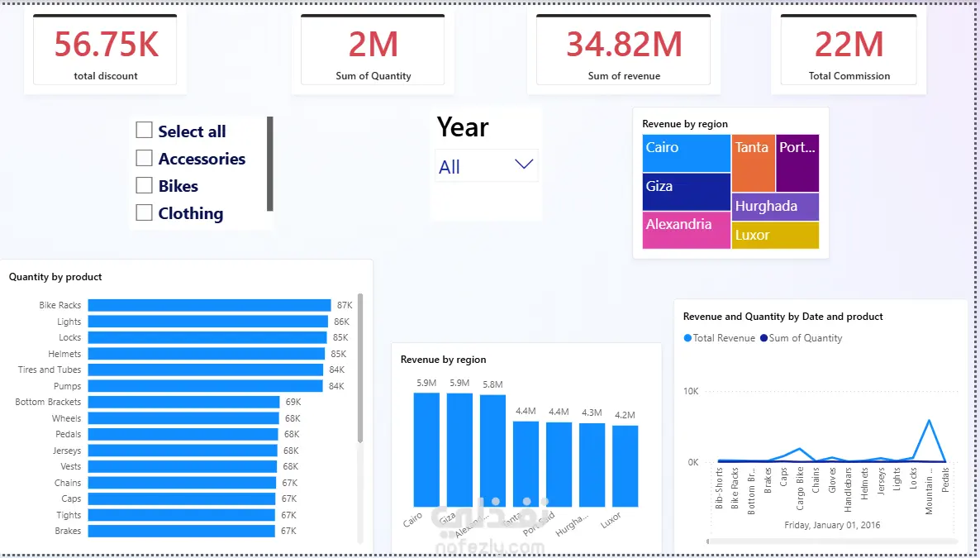Click the Wheels quantity bar
Screen dimensions: 980x558
(183, 417)
